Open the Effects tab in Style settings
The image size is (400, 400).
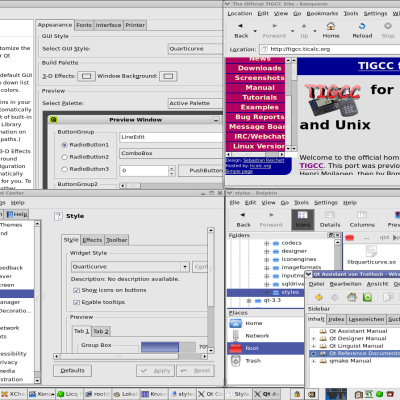tap(92, 240)
